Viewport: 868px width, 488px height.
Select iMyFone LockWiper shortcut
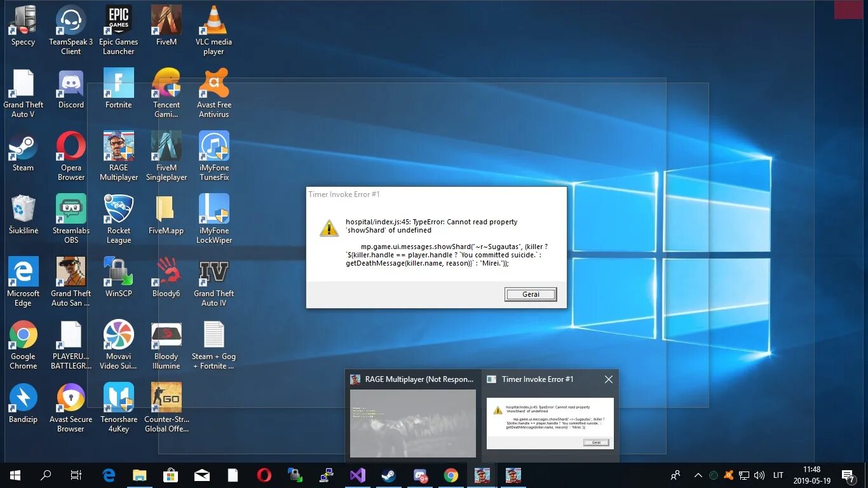point(214,219)
